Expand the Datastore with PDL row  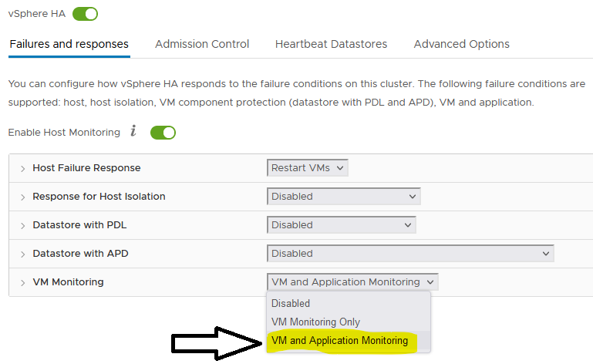click(22, 225)
